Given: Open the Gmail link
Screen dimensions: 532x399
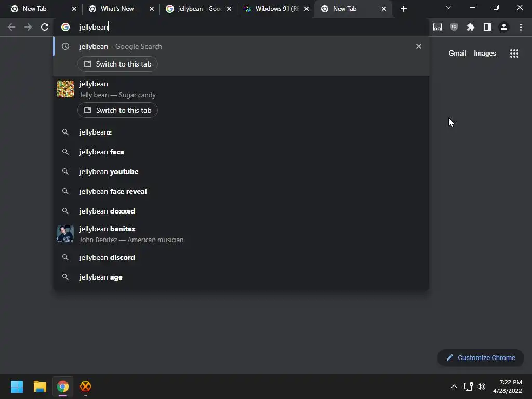Looking at the screenshot, I should [x=457, y=54].
